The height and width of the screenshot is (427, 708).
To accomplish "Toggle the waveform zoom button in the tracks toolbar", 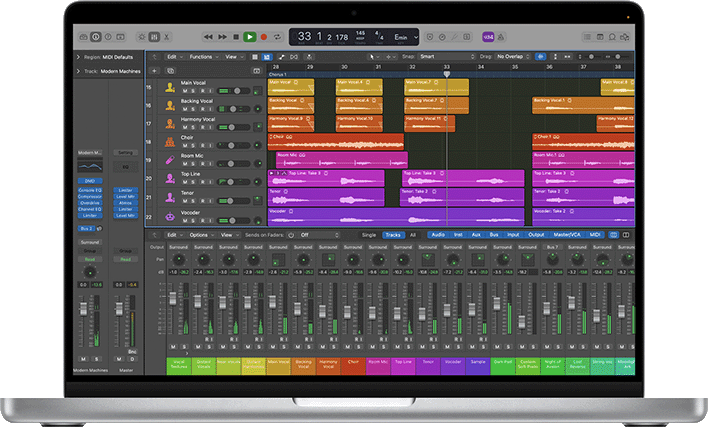I will click(540, 57).
